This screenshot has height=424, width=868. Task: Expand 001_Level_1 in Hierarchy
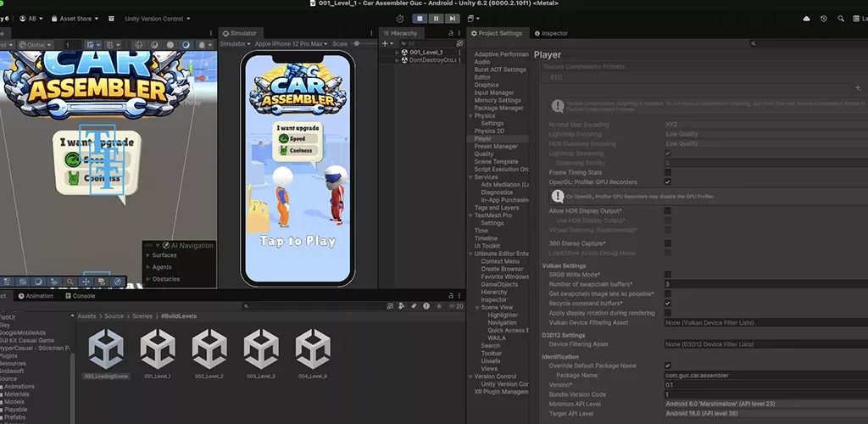[x=398, y=52]
